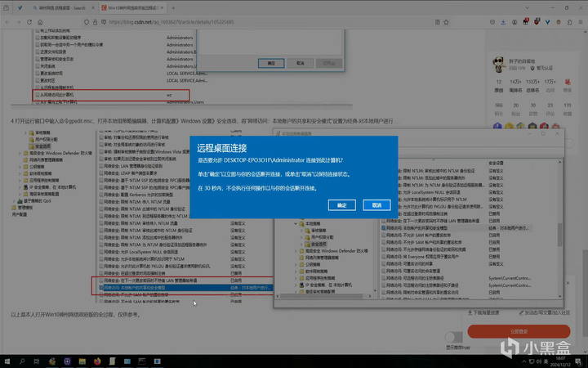Open the taskbar clock showing 2024/12/12
The image size is (588, 368).
(560, 361)
